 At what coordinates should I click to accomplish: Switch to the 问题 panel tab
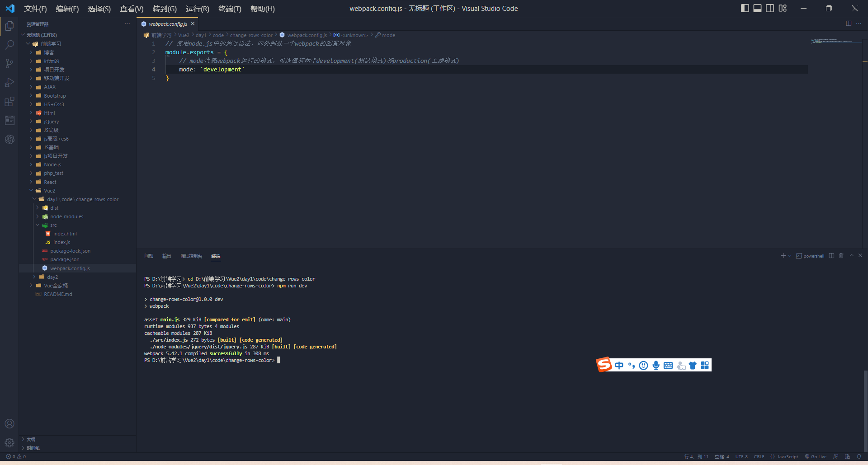(x=148, y=256)
